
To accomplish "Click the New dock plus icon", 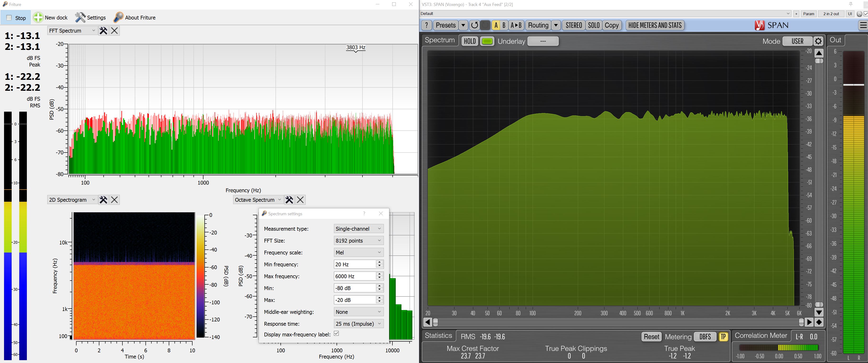I will [x=38, y=18].
